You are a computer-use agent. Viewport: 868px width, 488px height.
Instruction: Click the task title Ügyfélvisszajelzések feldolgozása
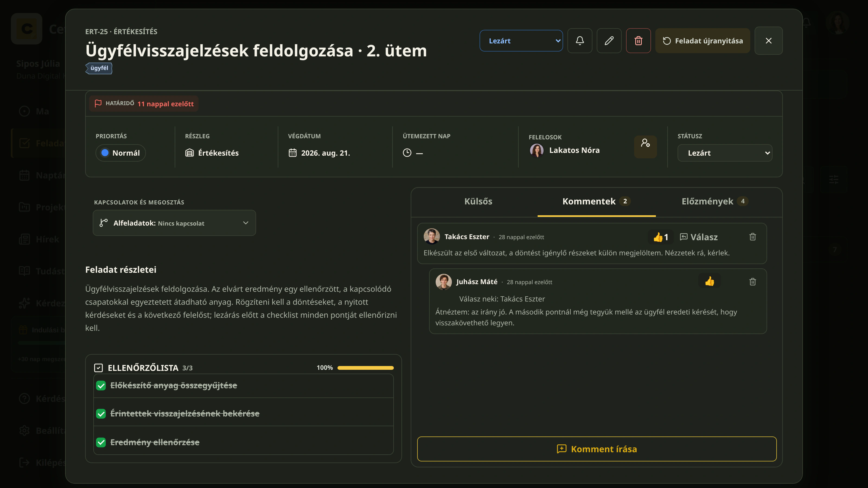[x=256, y=50]
